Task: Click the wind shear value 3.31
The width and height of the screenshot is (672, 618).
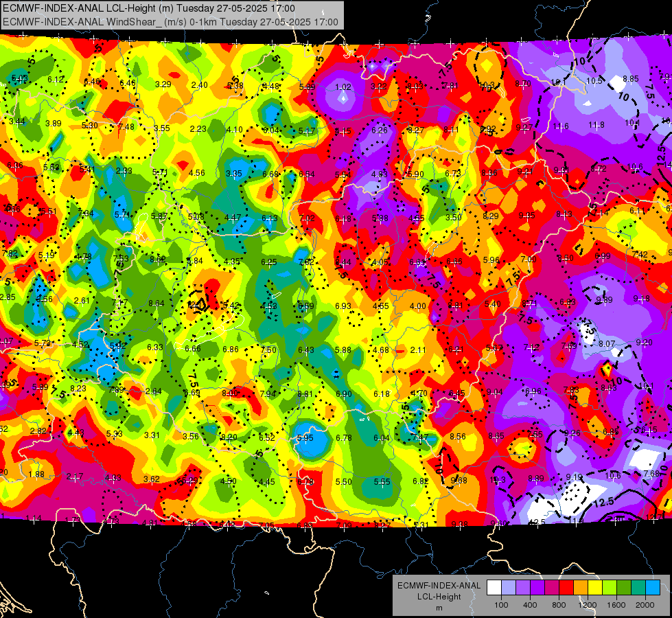Action: (152, 435)
